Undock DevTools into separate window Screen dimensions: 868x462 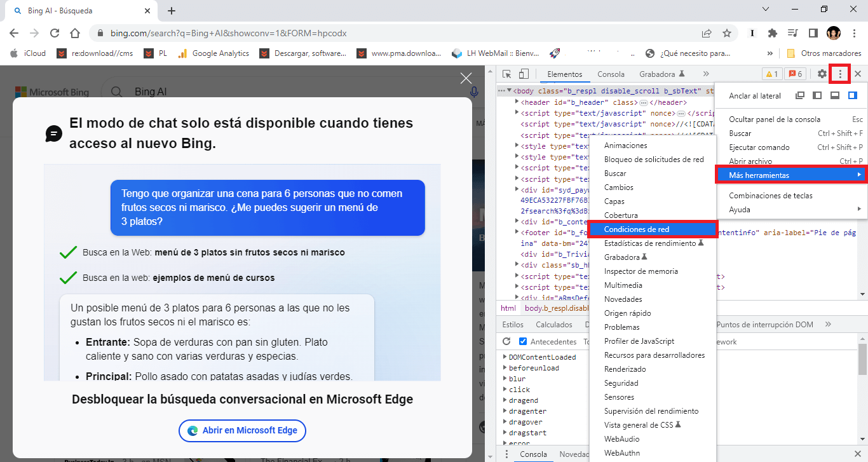coord(800,96)
